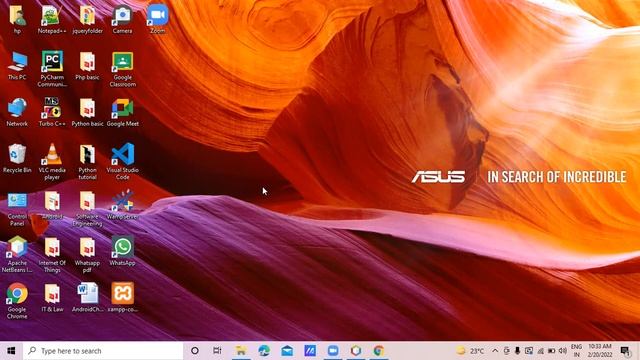
Task: Launch the Google Chrome desktop shortcut
Action: [17, 301]
